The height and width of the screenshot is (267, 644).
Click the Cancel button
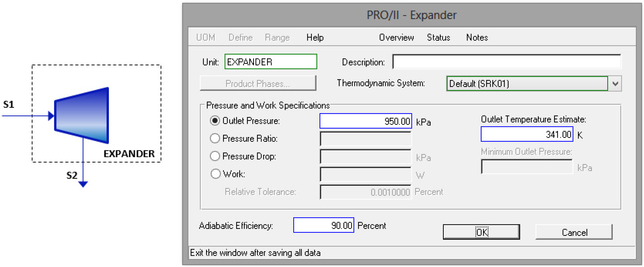click(x=574, y=232)
